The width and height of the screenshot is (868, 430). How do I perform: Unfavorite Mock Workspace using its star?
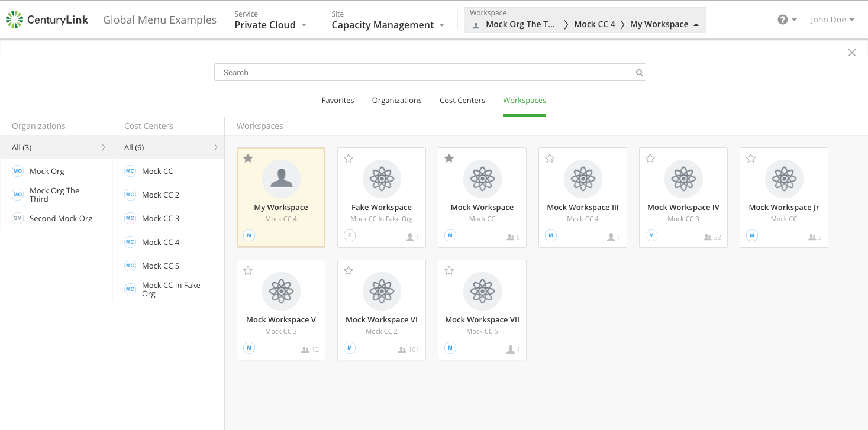pos(449,159)
